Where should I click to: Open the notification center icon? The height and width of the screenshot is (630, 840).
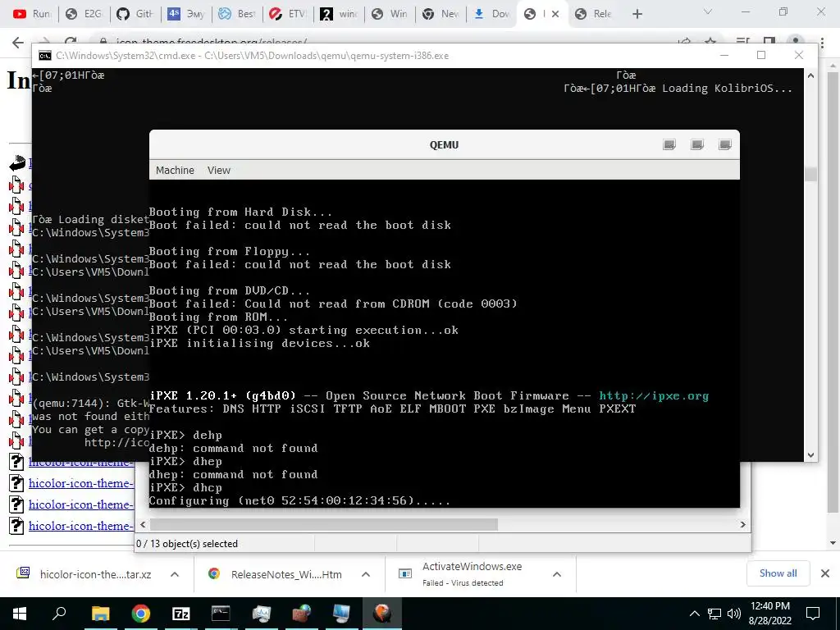point(813,614)
